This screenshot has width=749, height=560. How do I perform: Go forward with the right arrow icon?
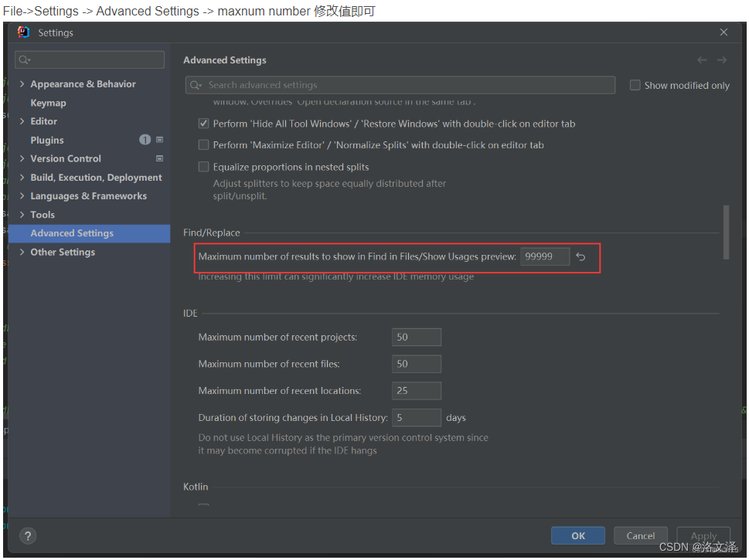click(x=722, y=59)
